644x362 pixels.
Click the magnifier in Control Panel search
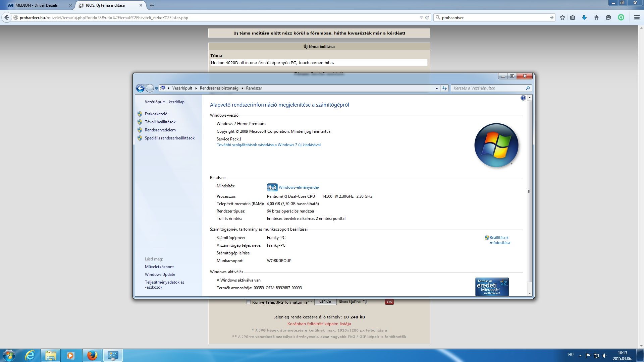[528, 88]
